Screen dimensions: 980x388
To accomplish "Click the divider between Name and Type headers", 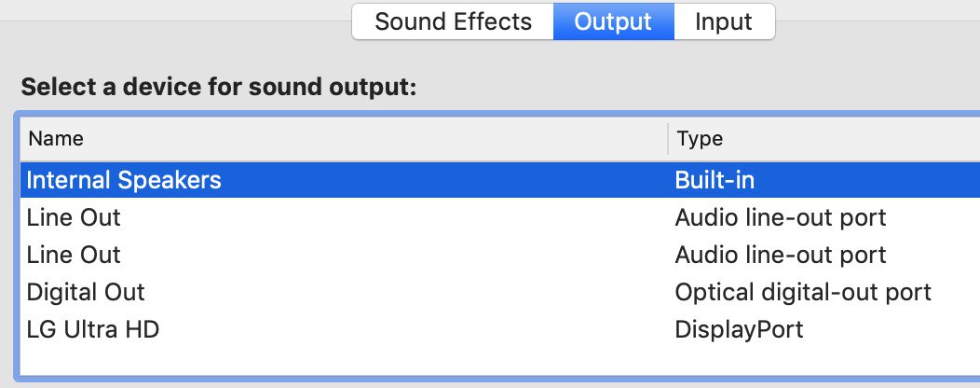I will [668, 138].
